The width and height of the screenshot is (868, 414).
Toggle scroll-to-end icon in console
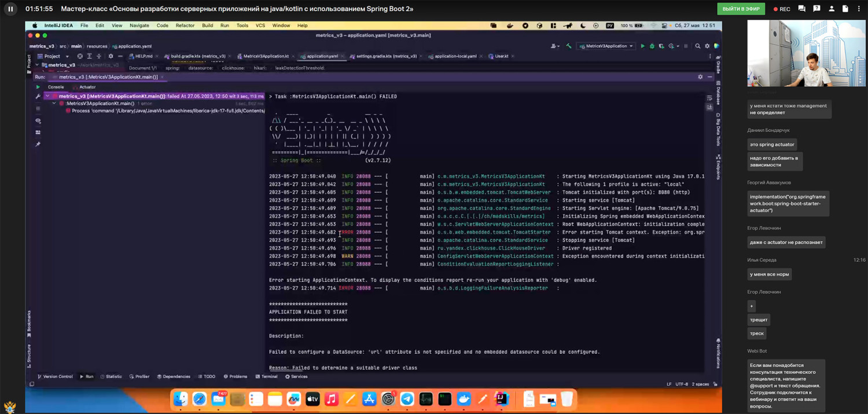coord(710,107)
